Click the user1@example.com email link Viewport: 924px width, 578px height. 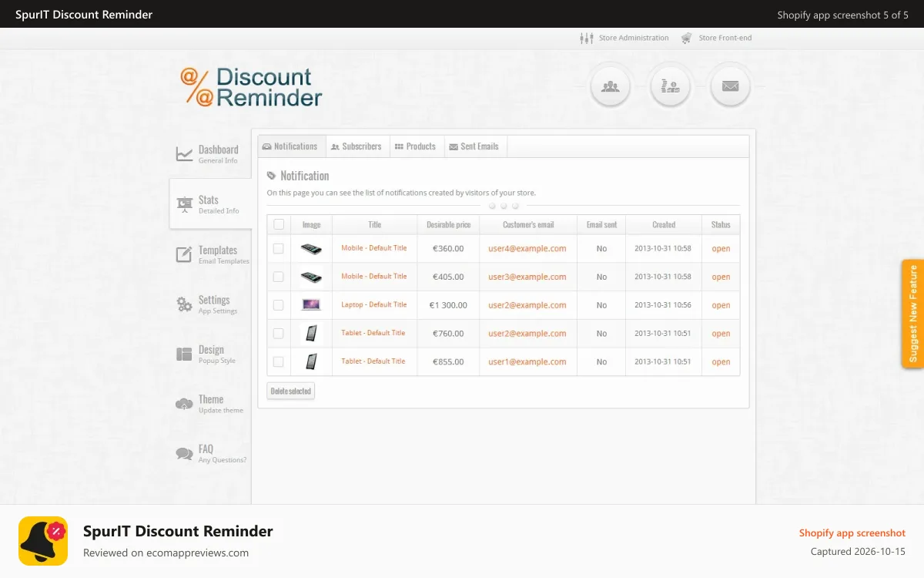527,361
